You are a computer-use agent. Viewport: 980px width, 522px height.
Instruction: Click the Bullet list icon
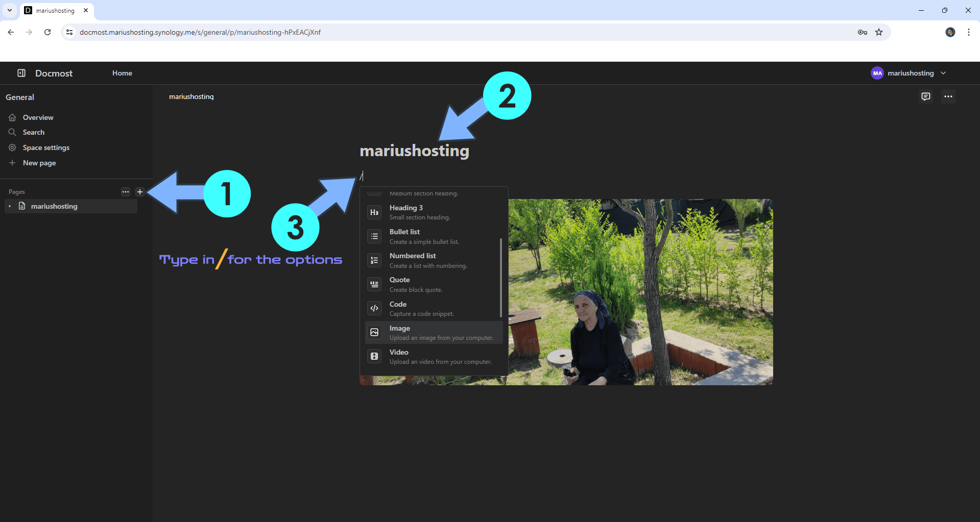(374, 236)
